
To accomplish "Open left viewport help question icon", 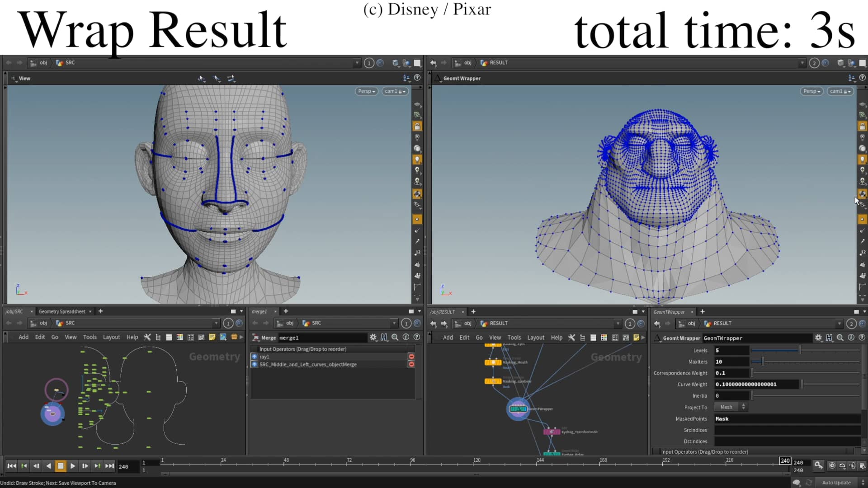I will (417, 78).
